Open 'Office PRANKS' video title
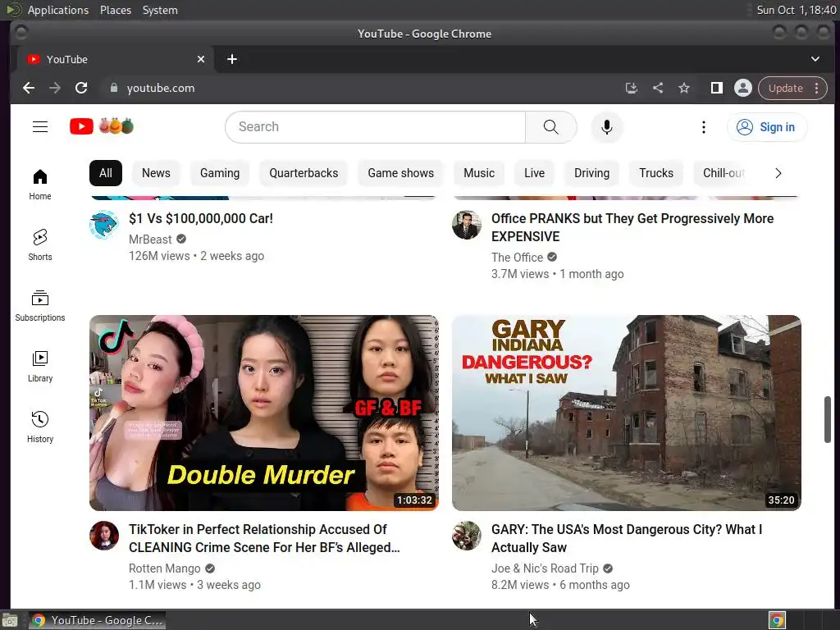840x630 pixels. pos(632,228)
